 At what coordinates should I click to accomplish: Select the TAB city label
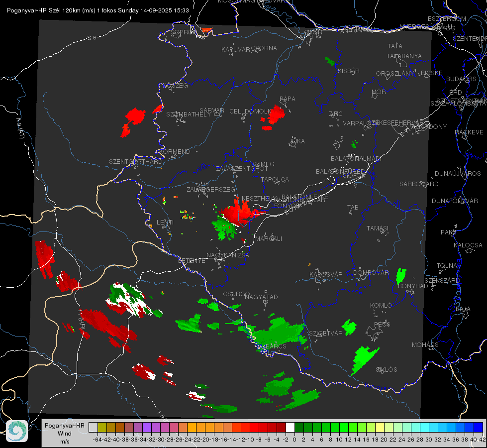click(x=353, y=208)
